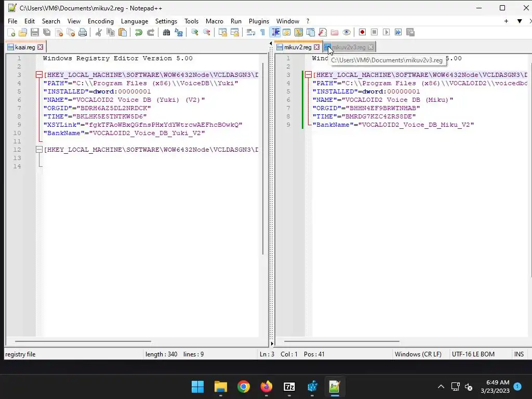Click the Stop recording macro icon
This screenshot has width=532, height=399.
[x=374, y=32]
